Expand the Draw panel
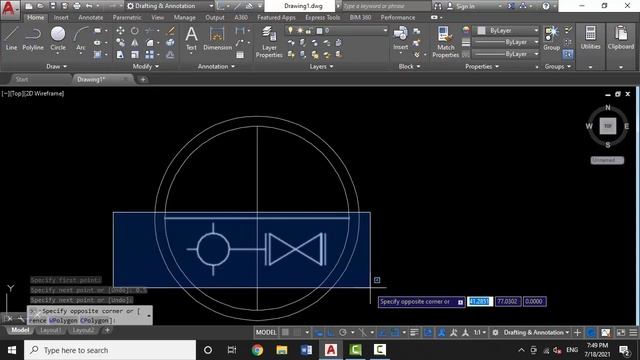 pos(56,66)
